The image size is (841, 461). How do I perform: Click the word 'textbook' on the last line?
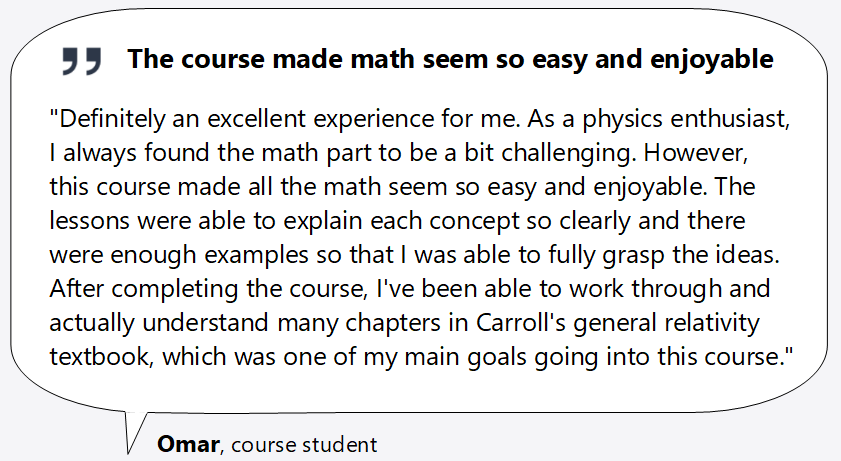pos(99,356)
